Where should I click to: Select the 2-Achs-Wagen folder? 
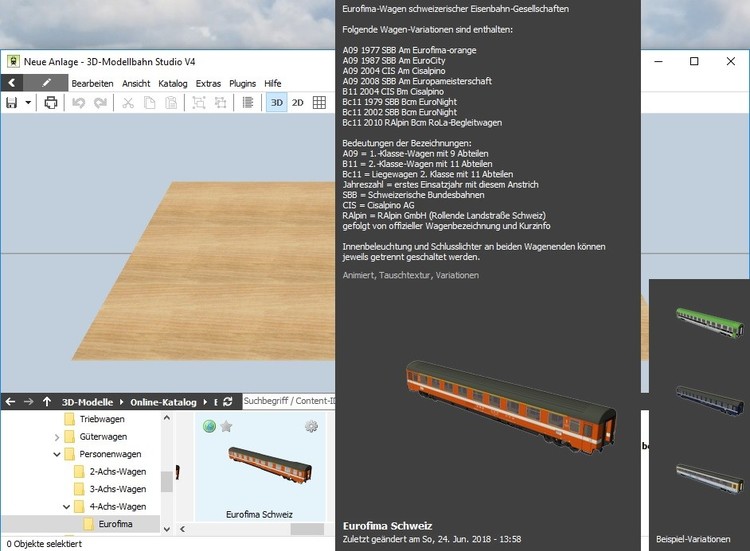coord(118,472)
